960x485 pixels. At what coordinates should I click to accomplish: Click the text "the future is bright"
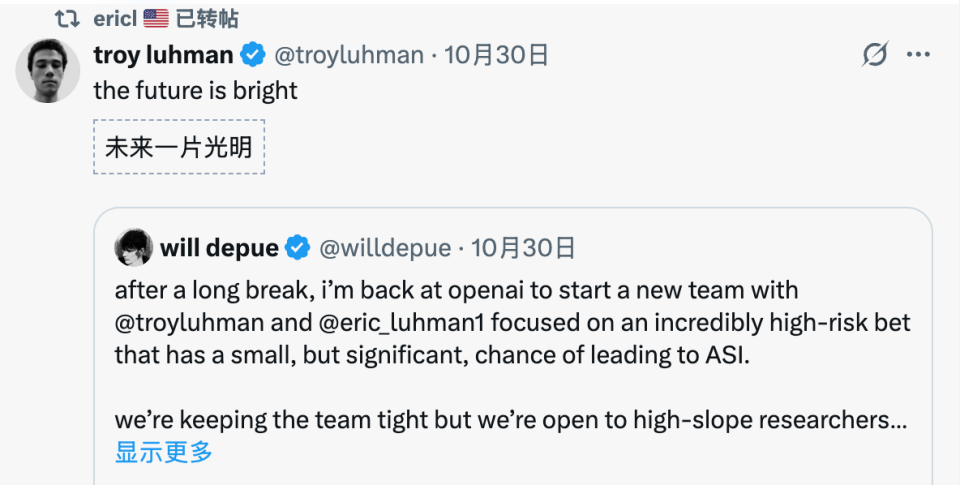tap(196, 90)
